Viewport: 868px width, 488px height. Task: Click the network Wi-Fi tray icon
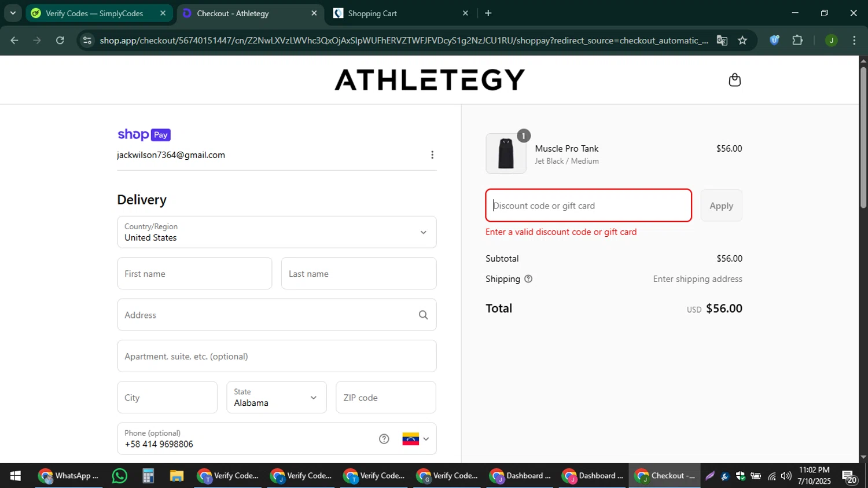coord(771,476)
